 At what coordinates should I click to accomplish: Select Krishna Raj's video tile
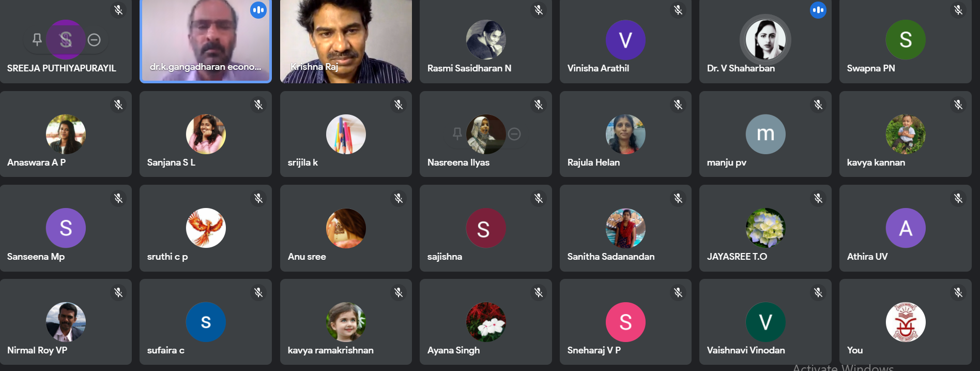coord(346,41)
